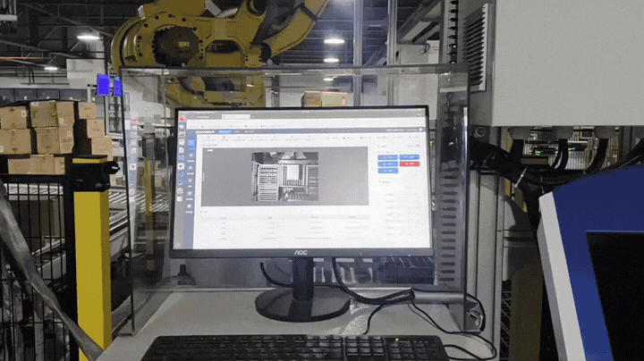Click the single blue button under the red-button row
The image size is (644, 361).
[x=387, y=171]
